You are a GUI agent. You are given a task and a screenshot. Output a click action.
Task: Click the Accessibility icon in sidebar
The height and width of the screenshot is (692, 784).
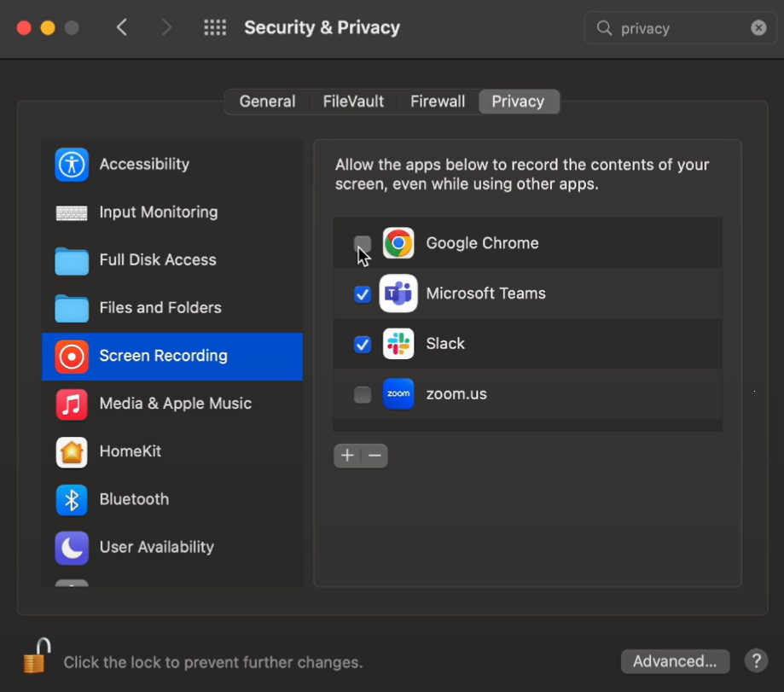point(72,165)
